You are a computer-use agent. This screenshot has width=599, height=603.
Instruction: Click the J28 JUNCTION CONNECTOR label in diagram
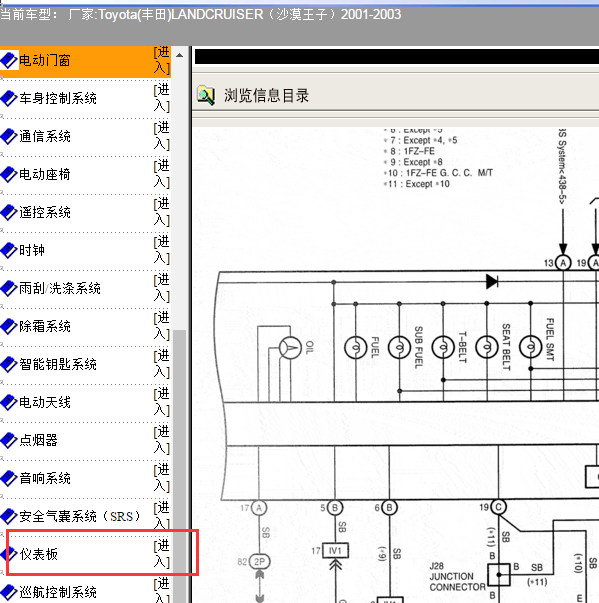click(x=457, y=576)
